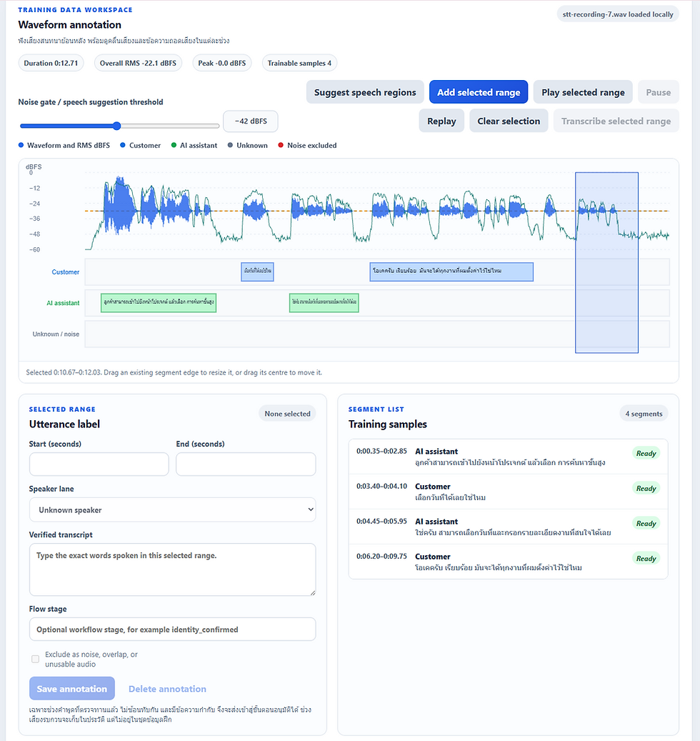Click Customer legend dot
The image size is (700, 741).
pyautogui.click(x=123, y=145)
